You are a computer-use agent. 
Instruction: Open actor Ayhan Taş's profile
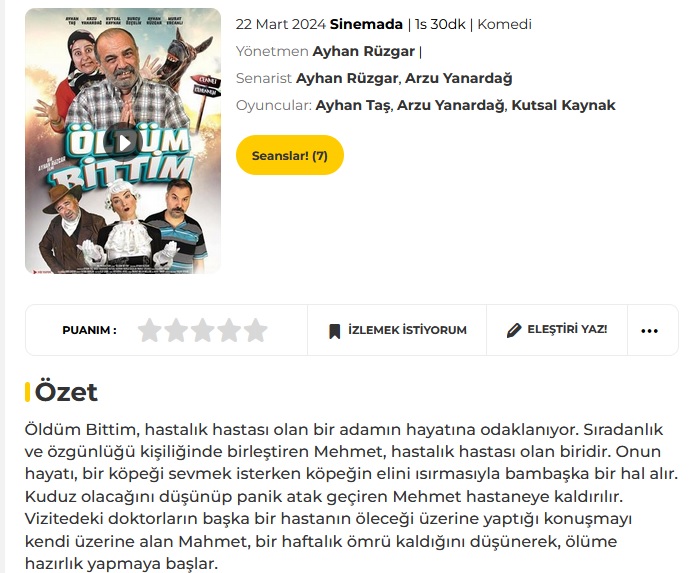[353, 105]
